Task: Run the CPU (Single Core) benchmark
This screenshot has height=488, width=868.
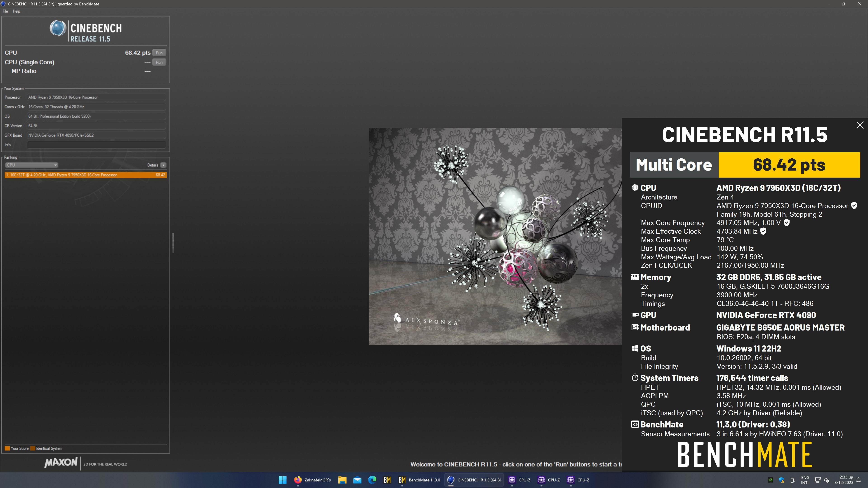Action: [x=159, y=62]
